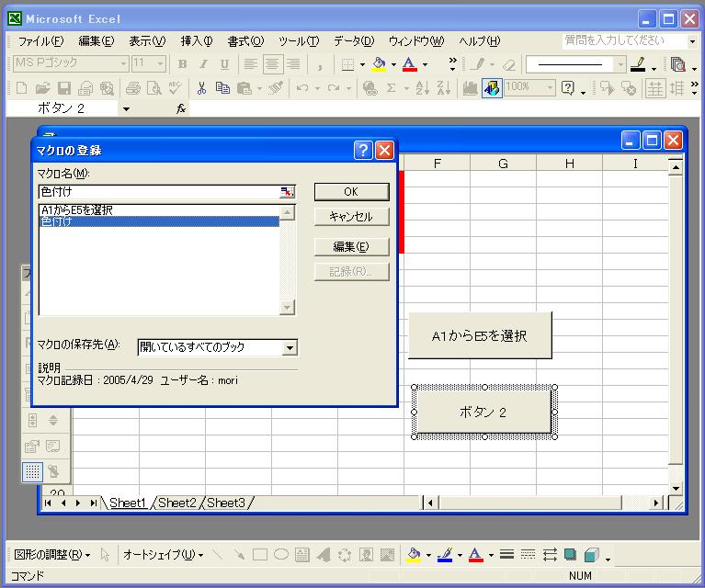Screen dimensions: 705x588
Task: Click the Cancel (キャンセル) button
Action: coord(352,217)
